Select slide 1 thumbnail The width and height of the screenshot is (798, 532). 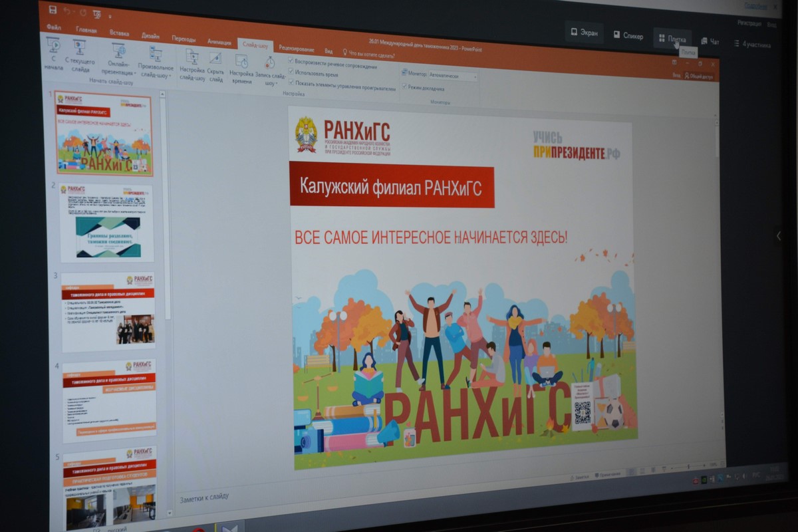103,134
